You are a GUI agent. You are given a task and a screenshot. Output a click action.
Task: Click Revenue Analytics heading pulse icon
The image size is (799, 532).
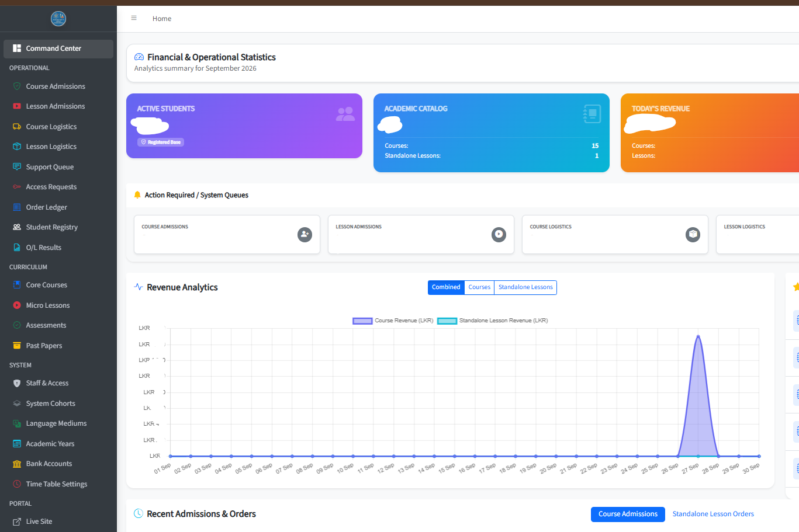point(139,287)
